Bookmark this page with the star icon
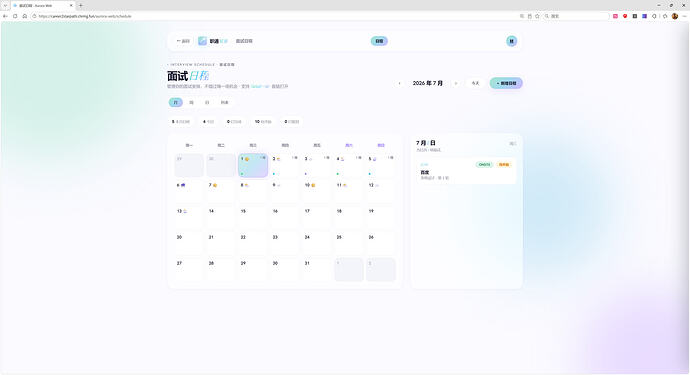This screenshot has width=690, height=375. click(537, 16)
